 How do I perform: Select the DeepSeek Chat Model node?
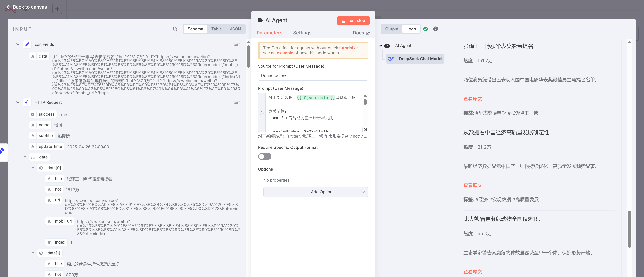415,59
